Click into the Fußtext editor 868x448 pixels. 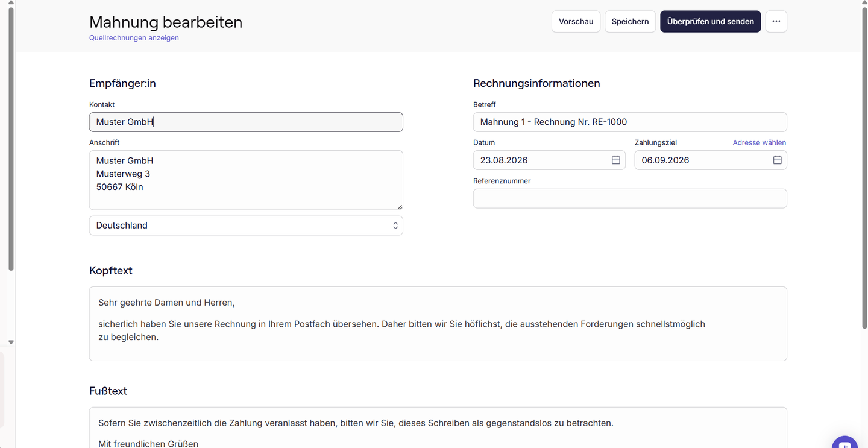(x=438, y=427)
